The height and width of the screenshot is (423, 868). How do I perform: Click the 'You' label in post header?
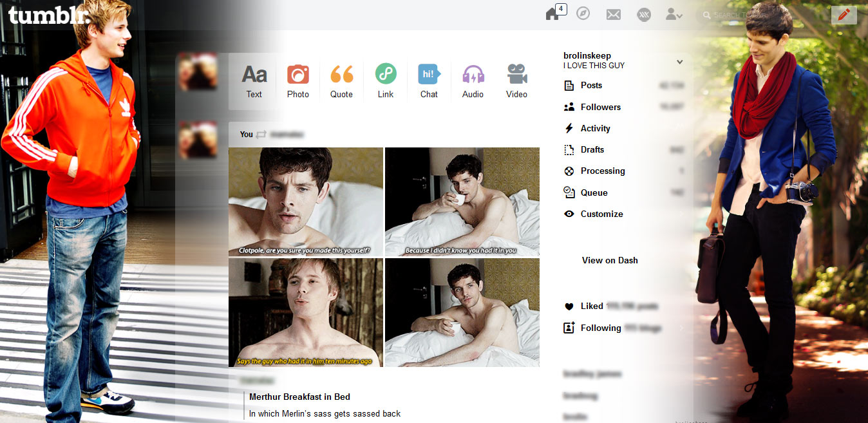(247, 135)
